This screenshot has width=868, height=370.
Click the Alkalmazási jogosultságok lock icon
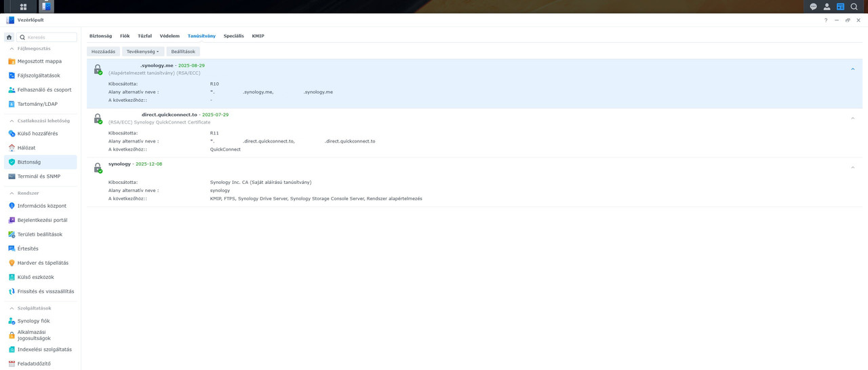[12, 335]
